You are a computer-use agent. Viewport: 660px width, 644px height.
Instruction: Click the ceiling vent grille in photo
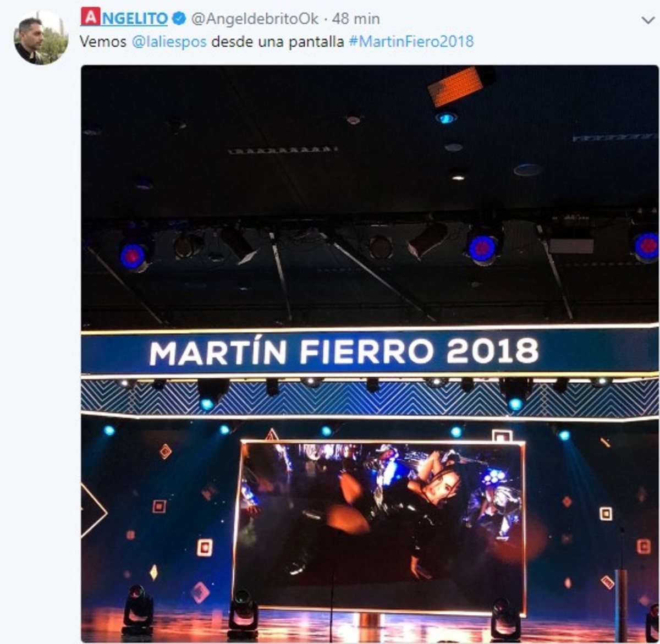click(x=282, y=150)
